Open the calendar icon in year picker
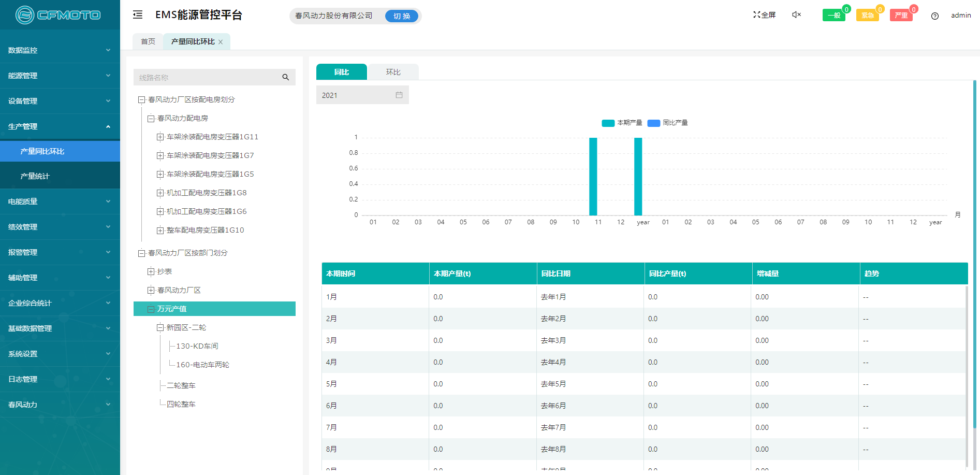The width and height of the screenshot is (980, 475). pyautogui.click(x=399, y=95)
